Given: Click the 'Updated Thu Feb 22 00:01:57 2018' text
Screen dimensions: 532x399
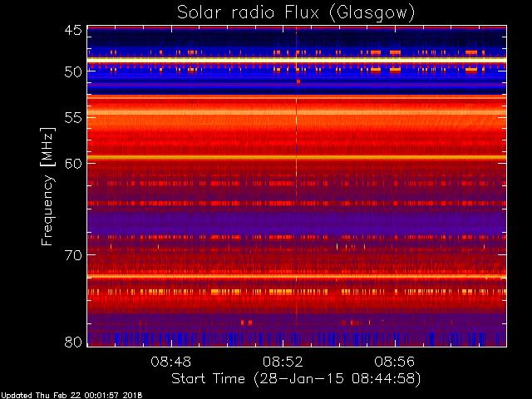Looking at the screenshot, I should 71,396.
